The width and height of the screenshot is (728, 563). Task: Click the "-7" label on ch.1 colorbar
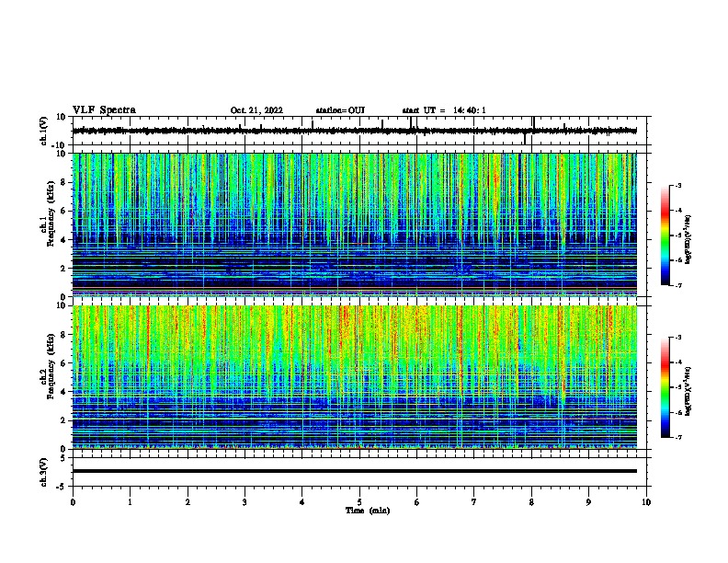tap(677, 285)
